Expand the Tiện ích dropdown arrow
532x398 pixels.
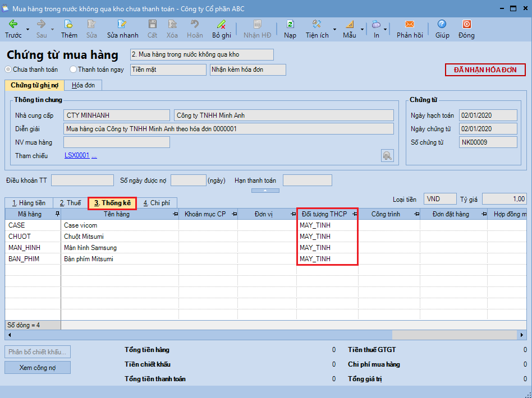pos(334,29)
